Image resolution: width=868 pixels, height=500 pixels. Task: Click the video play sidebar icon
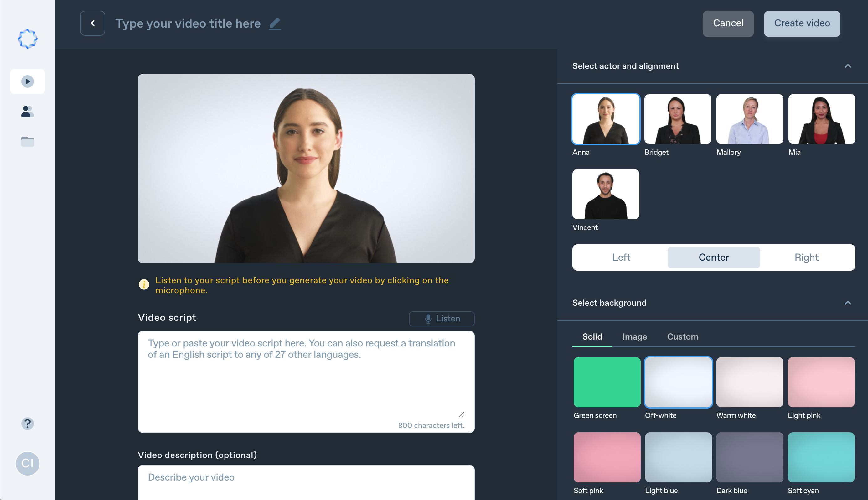tap(28, 81)
